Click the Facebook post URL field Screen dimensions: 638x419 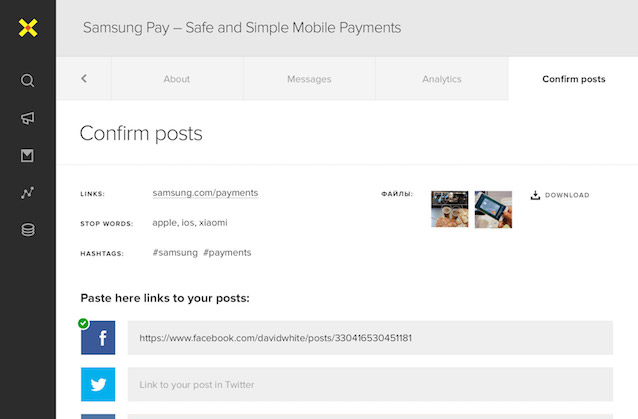coord(370,338)
